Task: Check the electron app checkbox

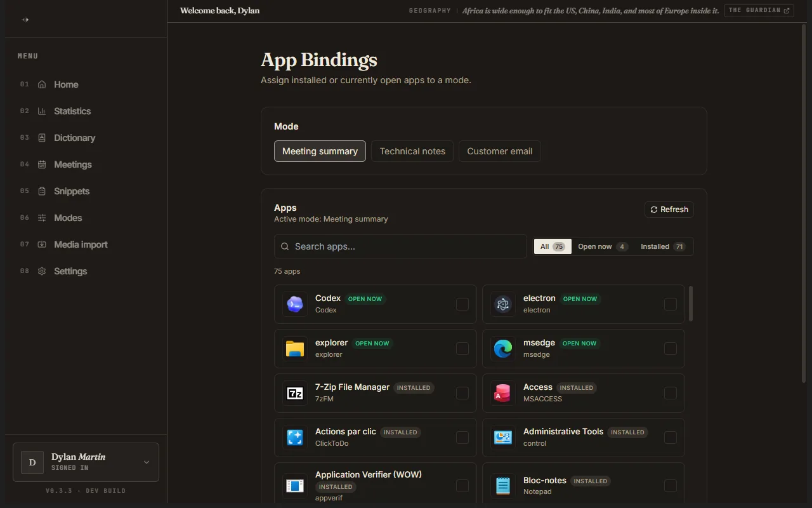Action: coord(671,304)
